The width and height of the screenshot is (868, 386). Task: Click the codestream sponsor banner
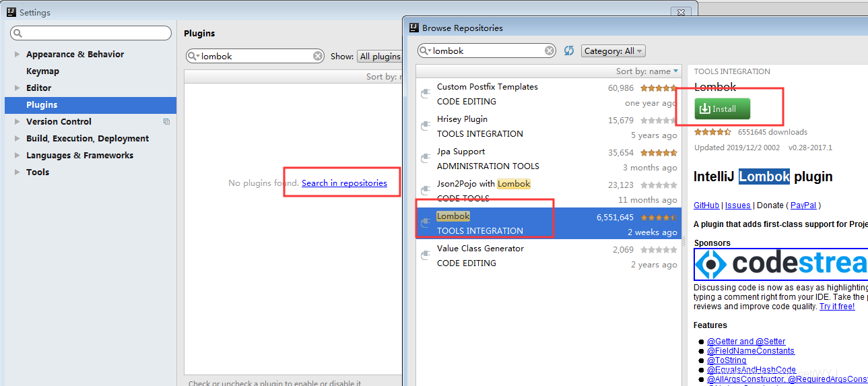pos(781,265)
